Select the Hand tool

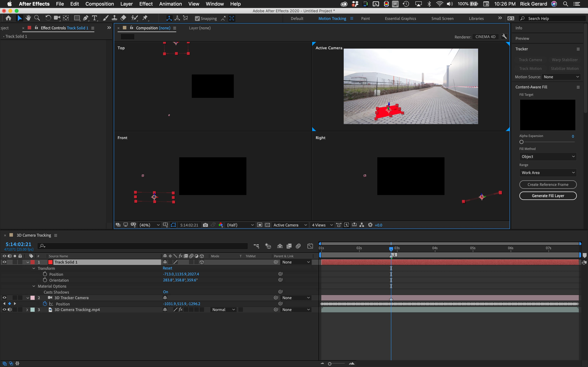click(28, 18)
